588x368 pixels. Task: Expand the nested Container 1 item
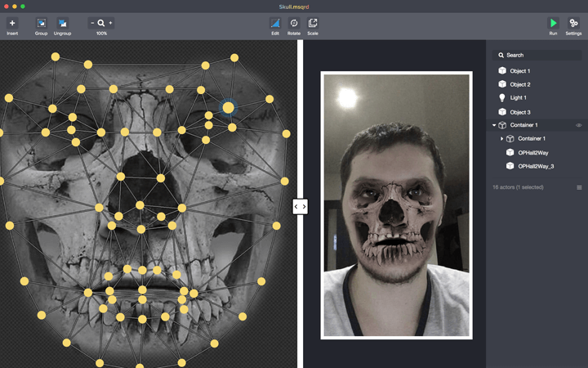[501, 139]
